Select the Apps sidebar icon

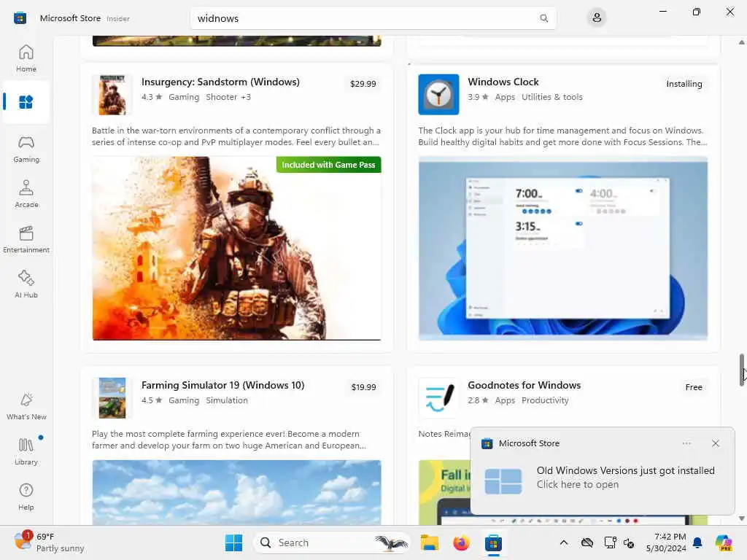pyautogui.click(x=26, y=102)
